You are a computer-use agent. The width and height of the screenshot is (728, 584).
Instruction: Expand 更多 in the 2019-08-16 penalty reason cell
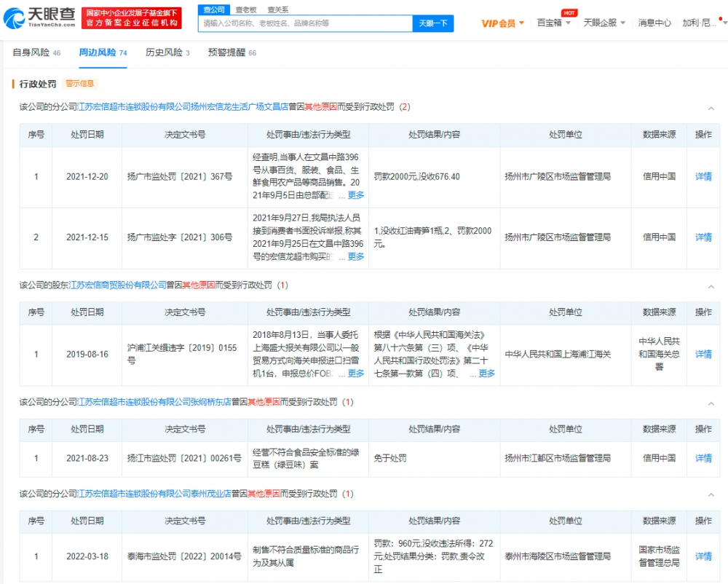coord(356,374)
